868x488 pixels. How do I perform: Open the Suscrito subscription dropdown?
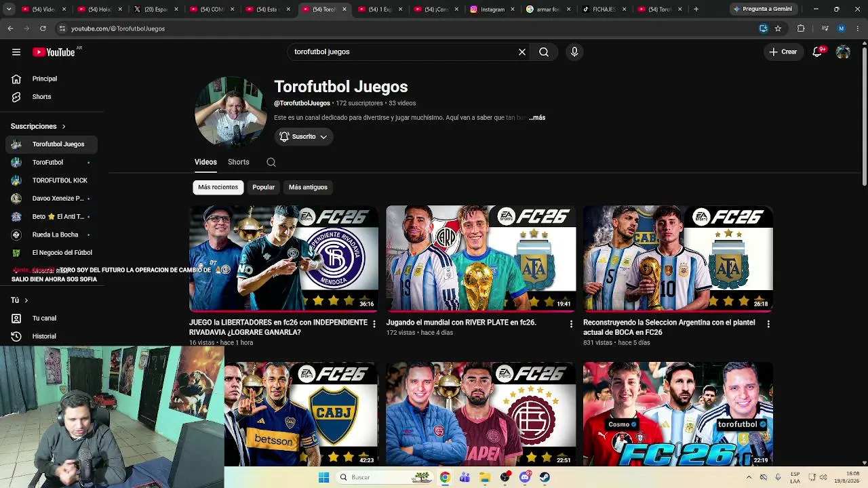click(x=304, y=137)
